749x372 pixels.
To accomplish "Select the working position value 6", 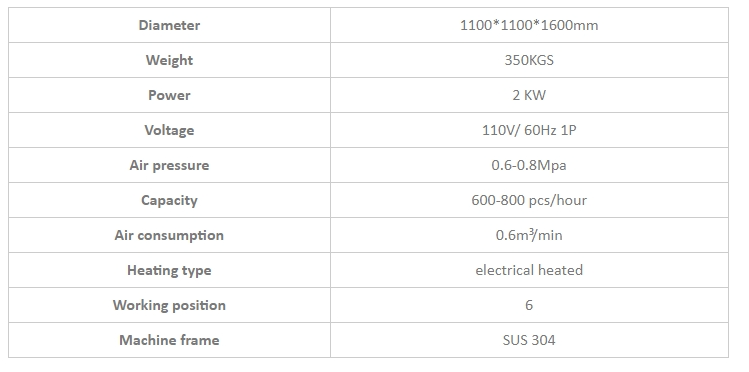I will pyautogui.click(x=529, y=305).
